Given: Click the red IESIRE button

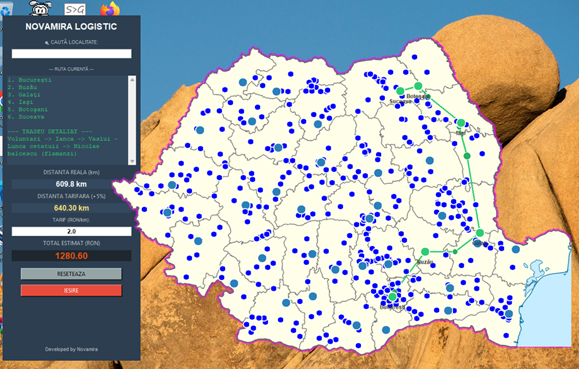Looking at the screenshot, I should (71, 290).
